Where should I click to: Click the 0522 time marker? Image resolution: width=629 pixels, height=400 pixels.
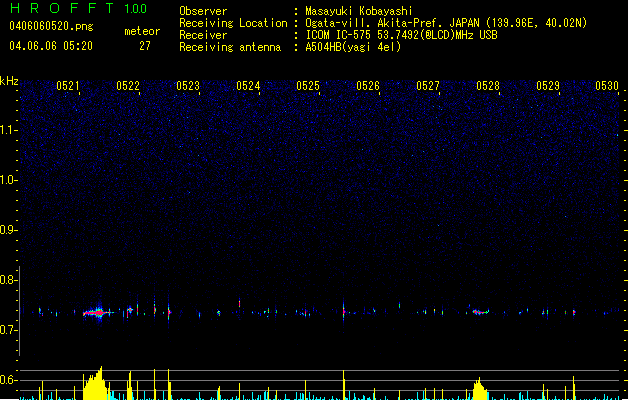[x=128, y=86]
